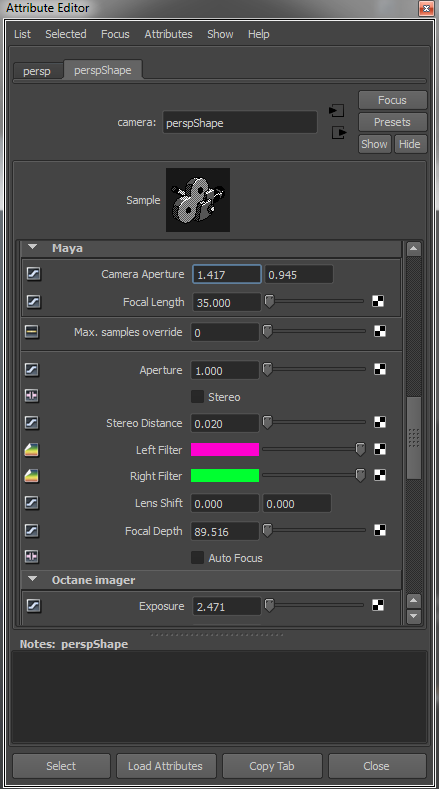Open the Show menu

point(220,34)
